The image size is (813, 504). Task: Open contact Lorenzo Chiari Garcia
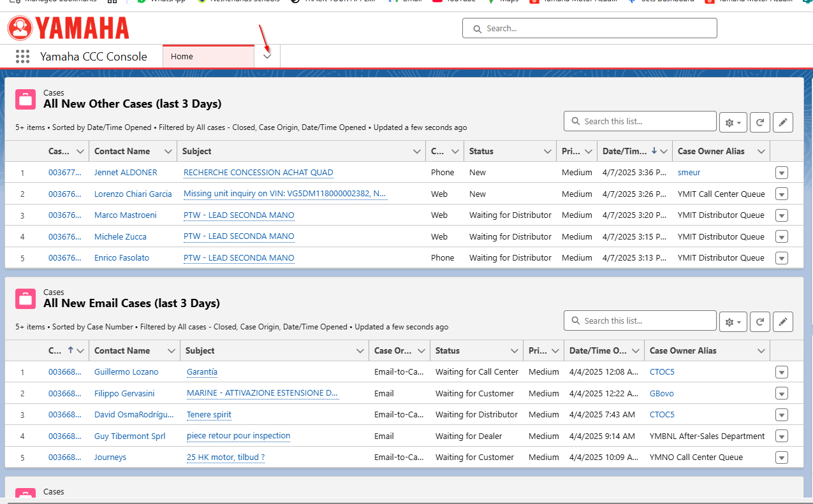click(x=133, y=194)
